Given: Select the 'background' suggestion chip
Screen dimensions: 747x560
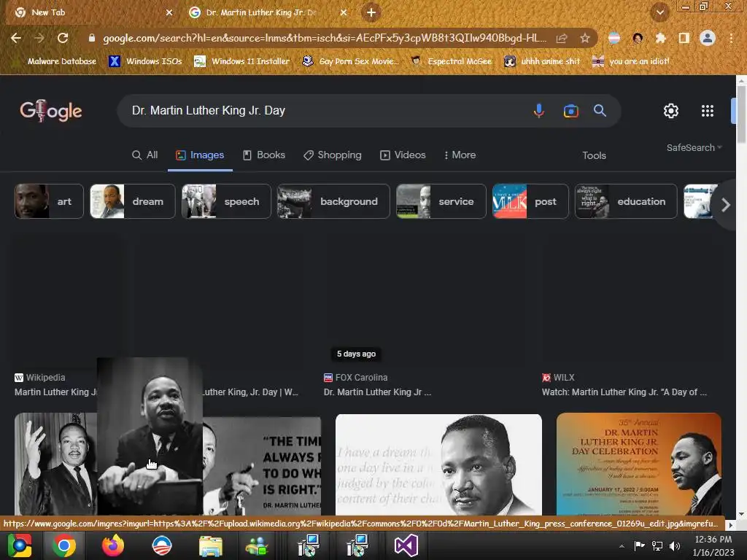Looking at the screenshot, I should click(333, 201).
